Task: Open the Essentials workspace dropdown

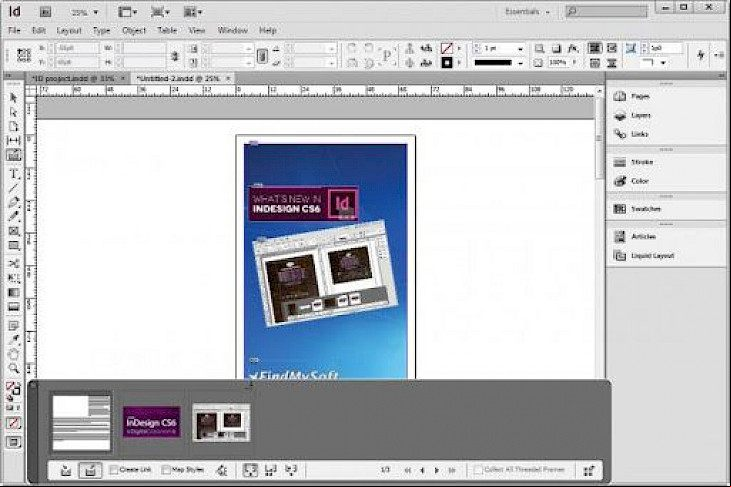Action: [x=527, y=12]
